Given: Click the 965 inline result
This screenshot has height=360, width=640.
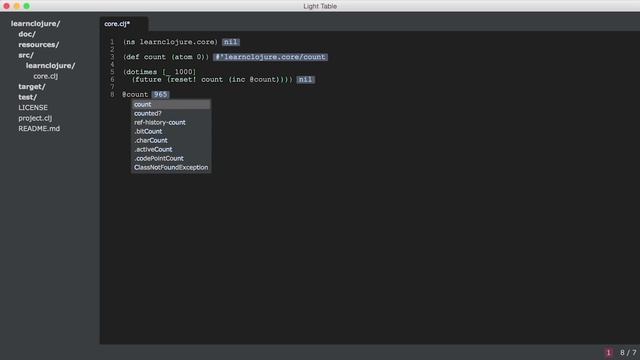Looking at the screenshot, I should (x=160, y=95).
